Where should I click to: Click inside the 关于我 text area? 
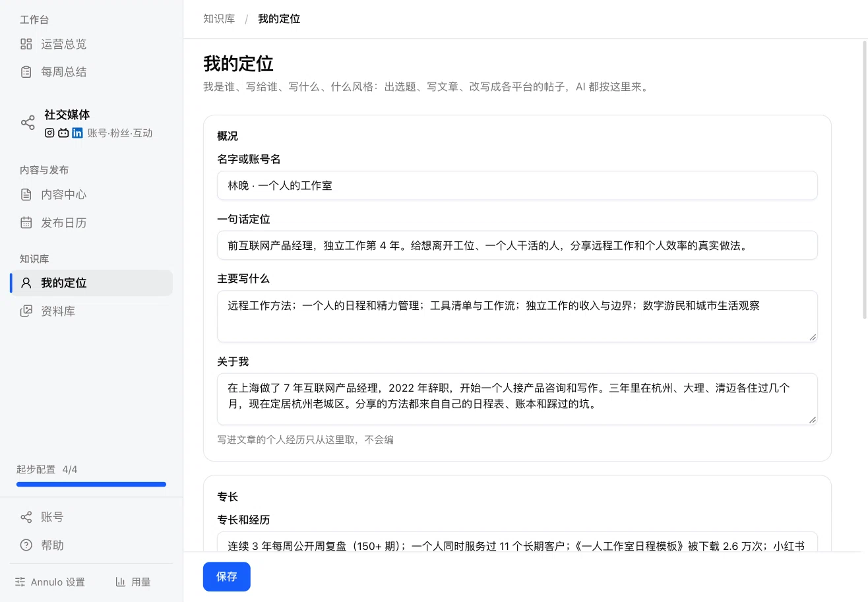517,399
